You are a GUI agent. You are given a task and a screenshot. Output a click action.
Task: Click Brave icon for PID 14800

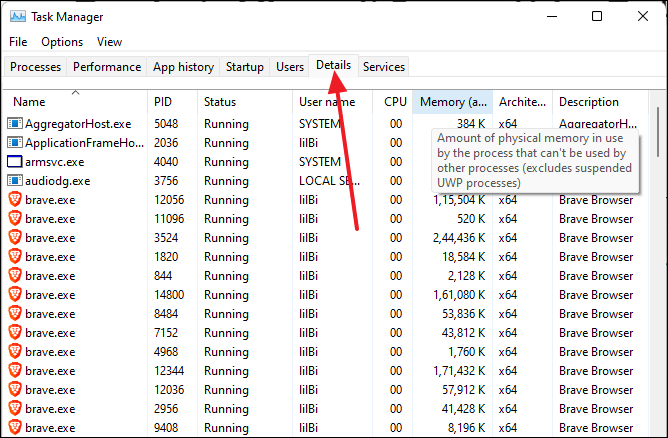(15, 294)
